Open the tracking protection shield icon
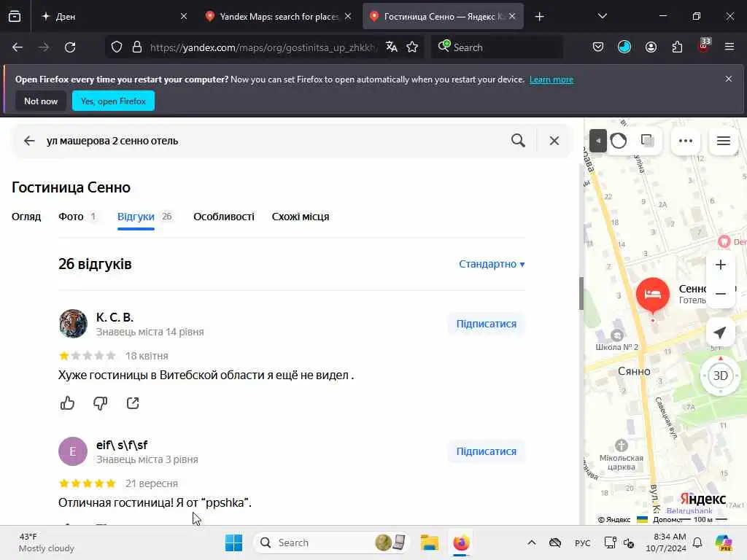This screenshot has width=747, height=560. point(117,47)
